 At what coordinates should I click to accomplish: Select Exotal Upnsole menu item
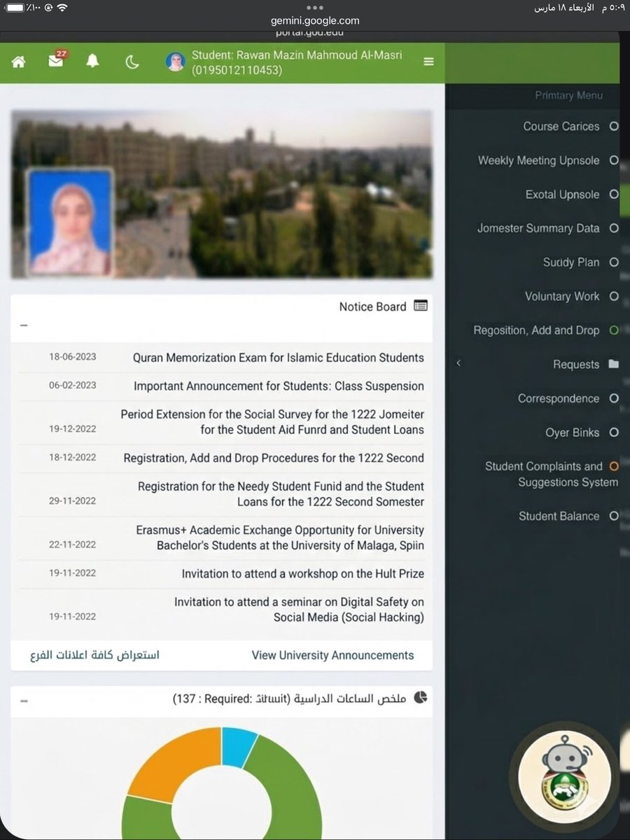click(563, 195)
